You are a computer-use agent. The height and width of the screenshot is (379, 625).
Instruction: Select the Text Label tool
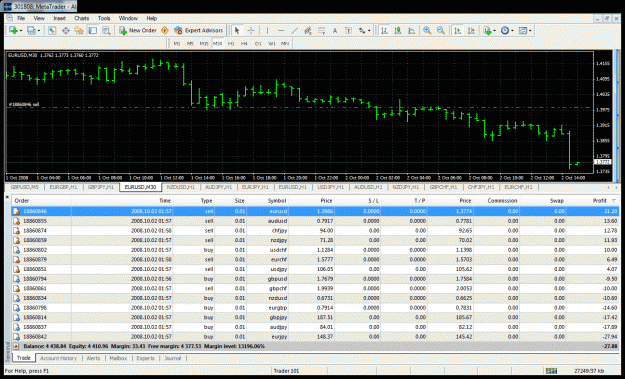(x=348, y=30)
